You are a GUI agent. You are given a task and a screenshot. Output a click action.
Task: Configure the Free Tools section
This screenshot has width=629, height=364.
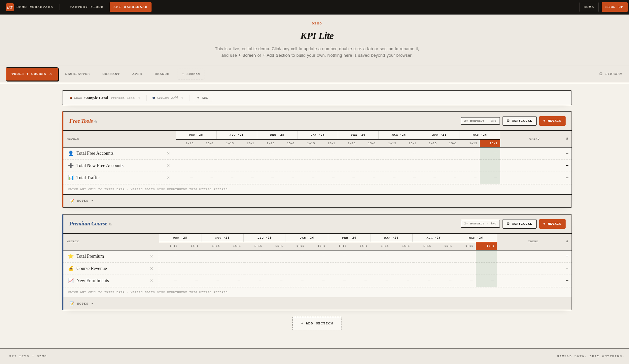click(x=519, y=121)
